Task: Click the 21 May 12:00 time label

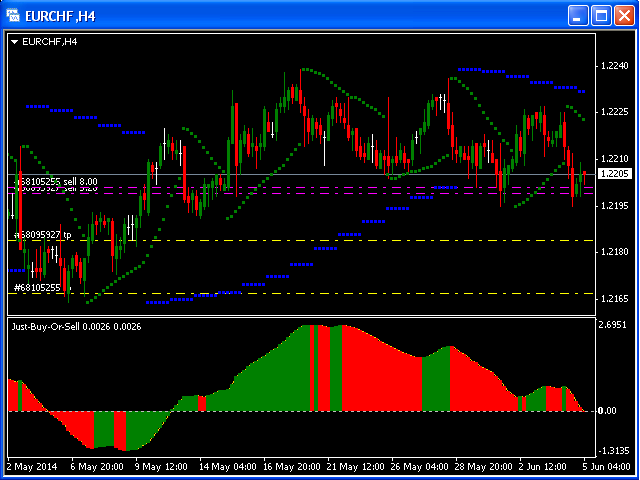Action: tap(356, 466)
